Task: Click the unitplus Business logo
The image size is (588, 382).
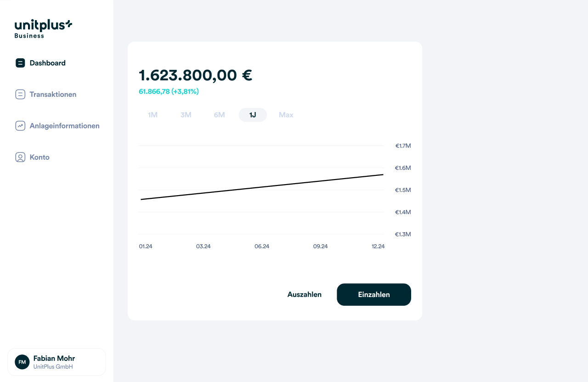Action: 43,28
